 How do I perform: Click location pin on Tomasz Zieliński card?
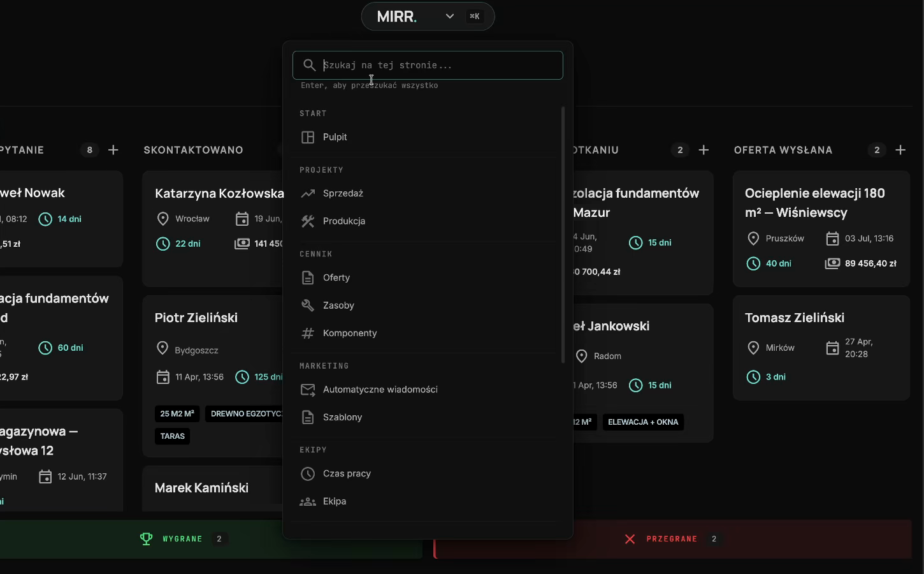click(753, 348)
